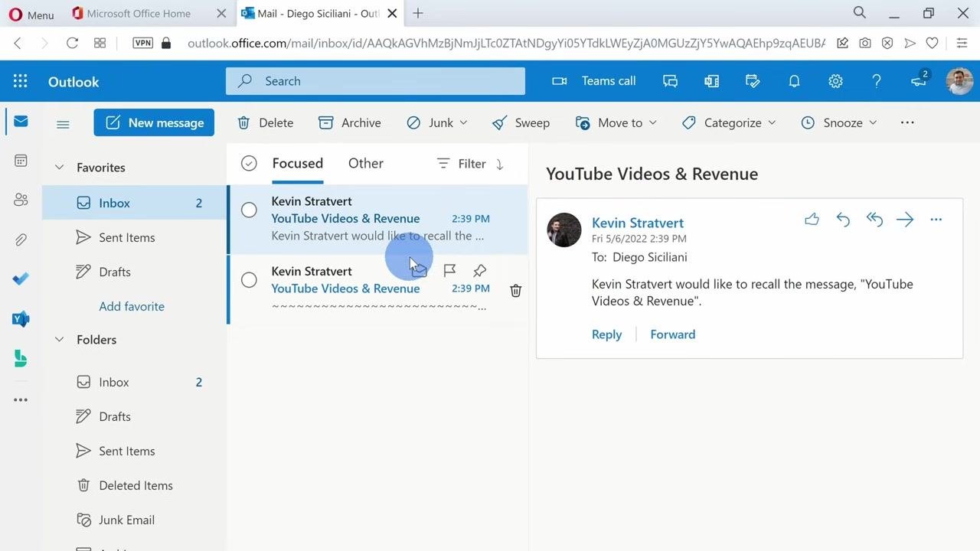Open a new browser tab
The width and height of the screenshot is (980, 551).
click(418, 13)
